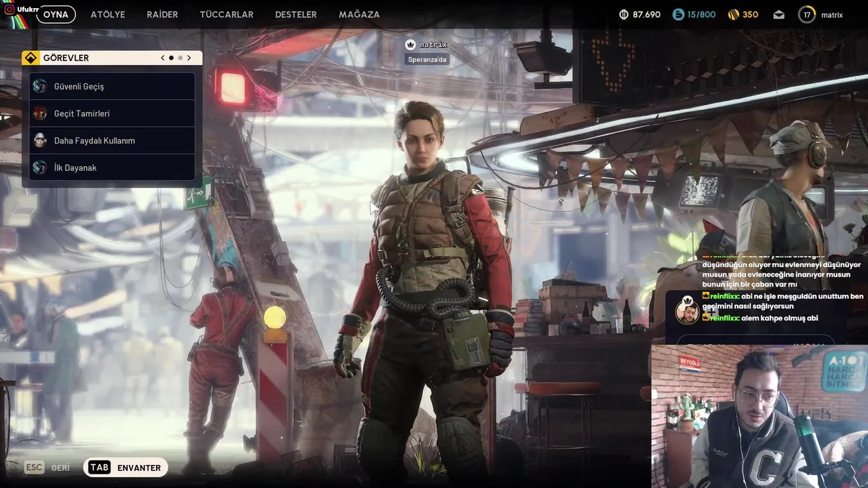Click the Speranza'da location label
868x488 pixels.
427,60
